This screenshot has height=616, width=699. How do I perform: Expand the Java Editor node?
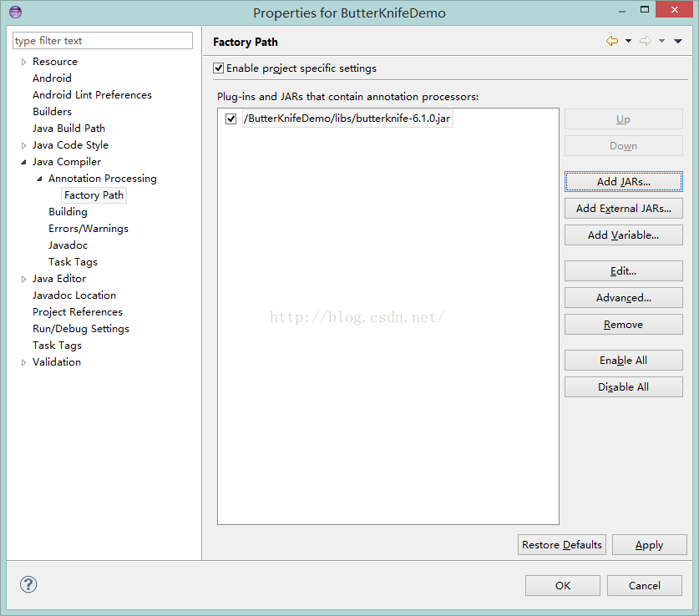[x=23, y=279]
